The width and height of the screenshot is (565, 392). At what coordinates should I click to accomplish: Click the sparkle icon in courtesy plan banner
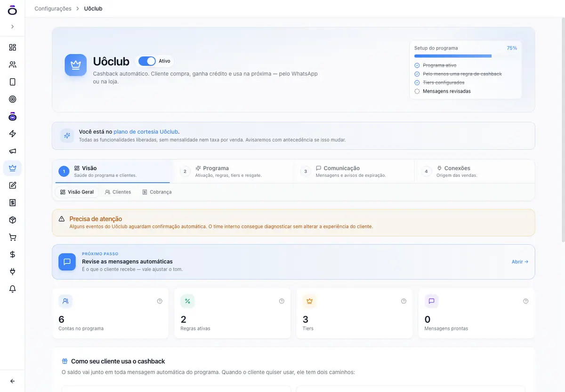tap(67, 136)
